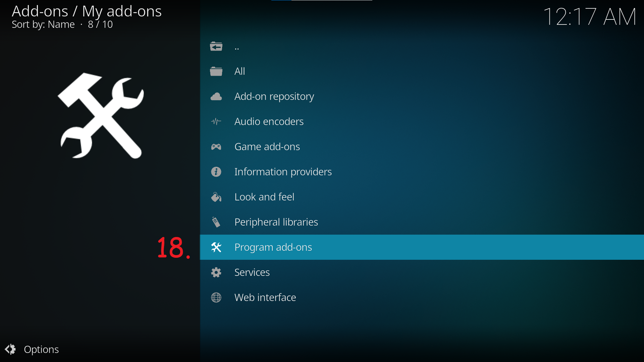The height and width of the screenshot is (362, 644).
Task: Open the Web interface list item
Action: (x=422, y=298)
